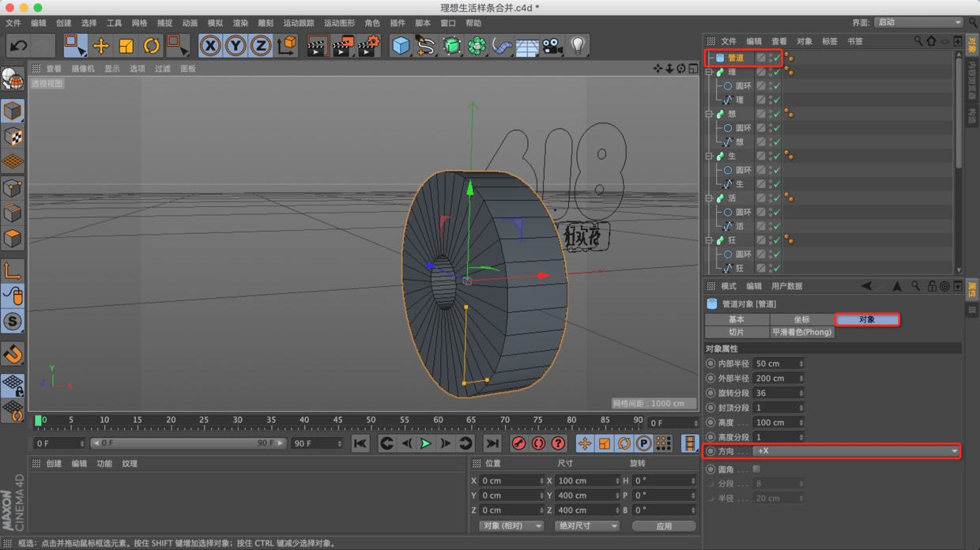Viewport: 980px width, 550px height.
Task: Collapse the 想 object tree node
Action: pos(710,114)
